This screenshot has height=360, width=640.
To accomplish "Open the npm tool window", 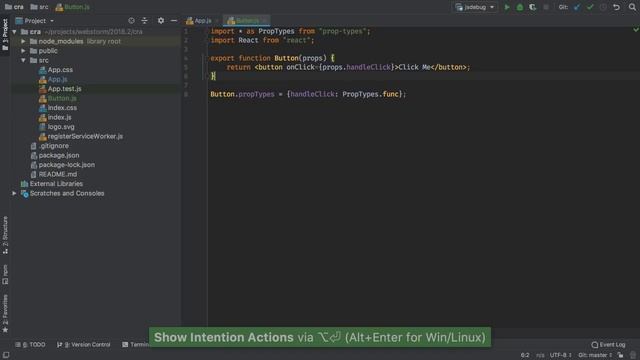I will click(x=5, y=274).
